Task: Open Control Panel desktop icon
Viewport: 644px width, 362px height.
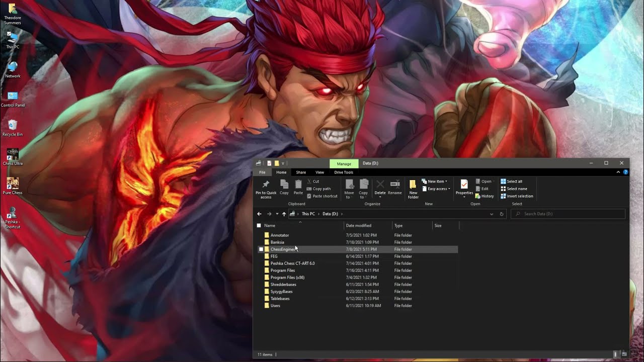Action: point(13,99)
